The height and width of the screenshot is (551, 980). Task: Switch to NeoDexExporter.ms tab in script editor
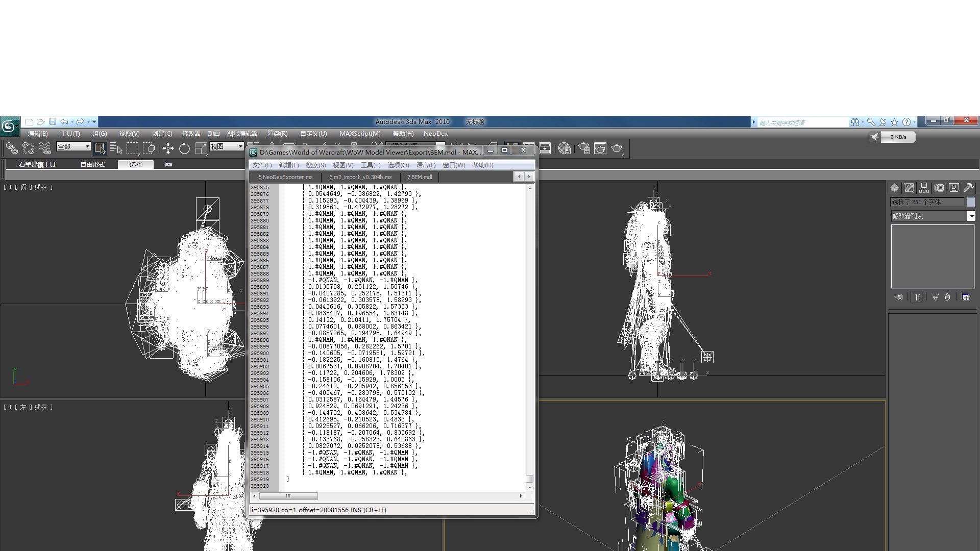tap(286, 177)
